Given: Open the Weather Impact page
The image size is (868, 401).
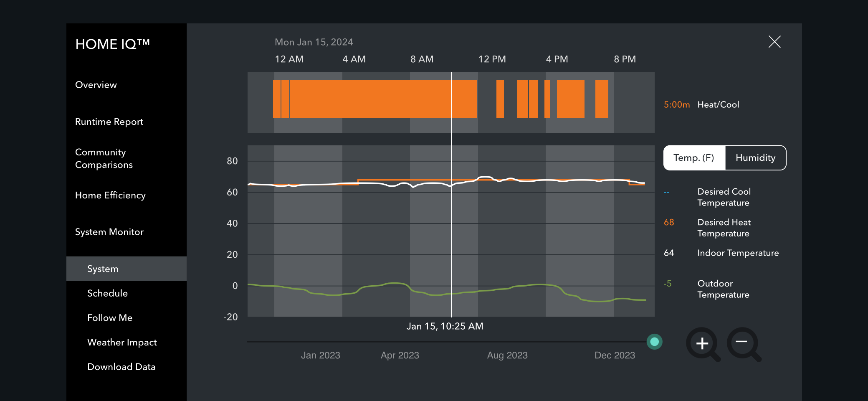Looking at the screenshot, I should click(x=122, y=342).
